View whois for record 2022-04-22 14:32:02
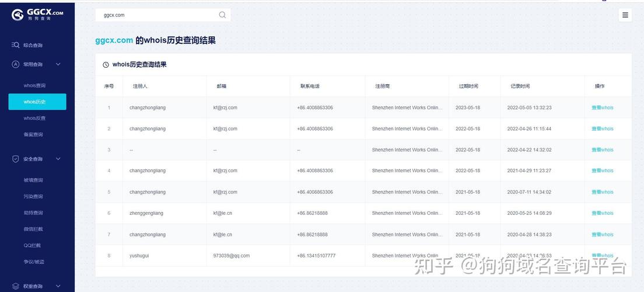The height and width of the screenshot is (292, 644). (602, 150)
